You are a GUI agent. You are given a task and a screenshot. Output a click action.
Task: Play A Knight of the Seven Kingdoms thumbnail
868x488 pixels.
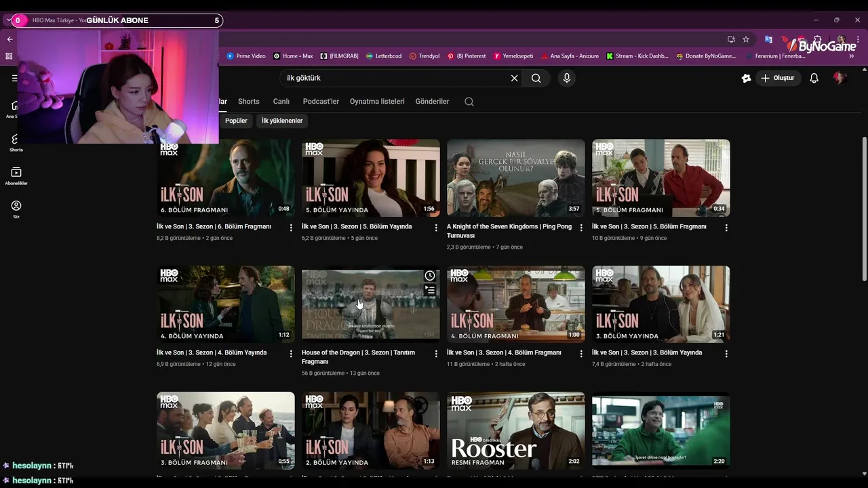point(516,178)
